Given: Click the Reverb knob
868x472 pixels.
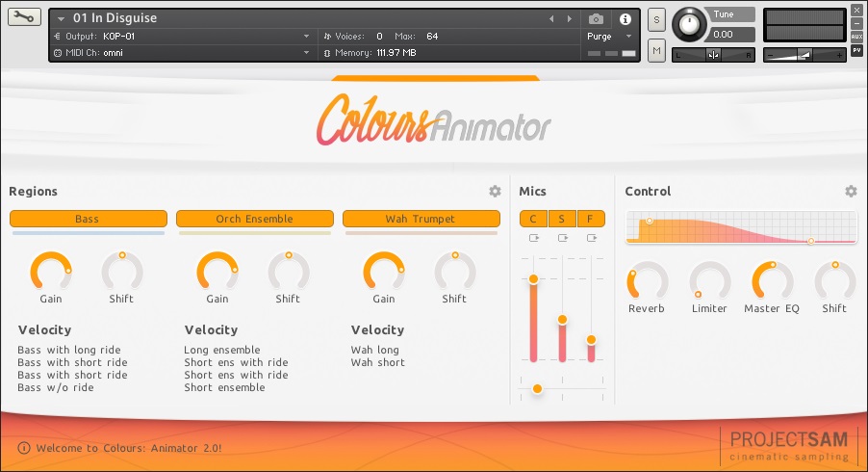Looking at the screenshot, I should (x=647, y=281).
